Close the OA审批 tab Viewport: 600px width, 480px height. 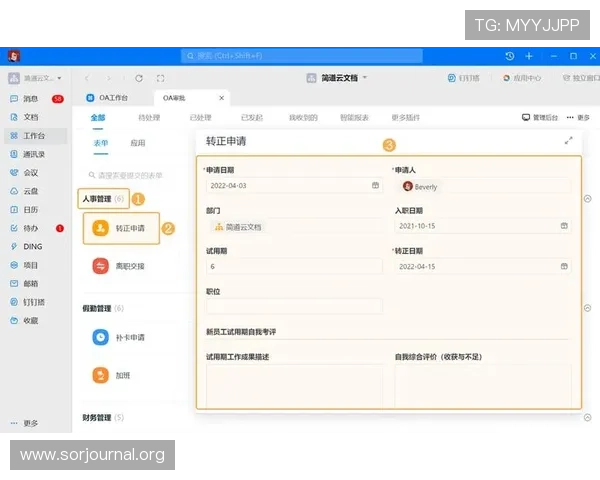click(x=222, y=98)
